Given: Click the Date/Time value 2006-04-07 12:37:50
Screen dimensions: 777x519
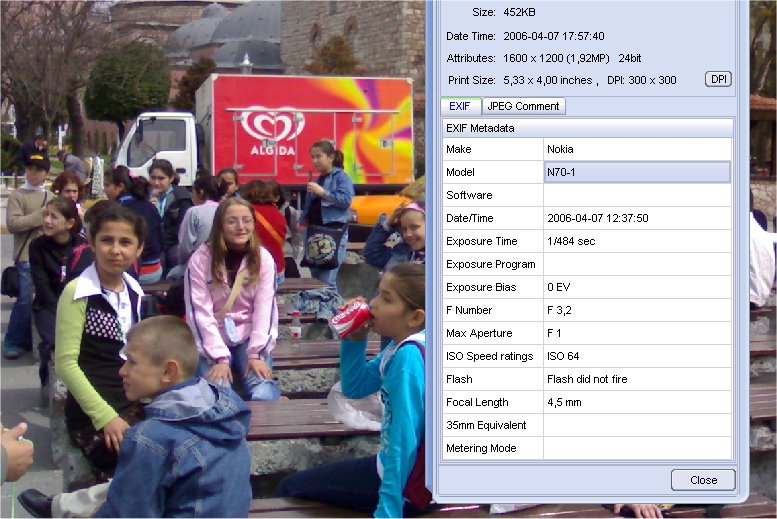Looking at the screenshot, I should (x=637, y=218).
